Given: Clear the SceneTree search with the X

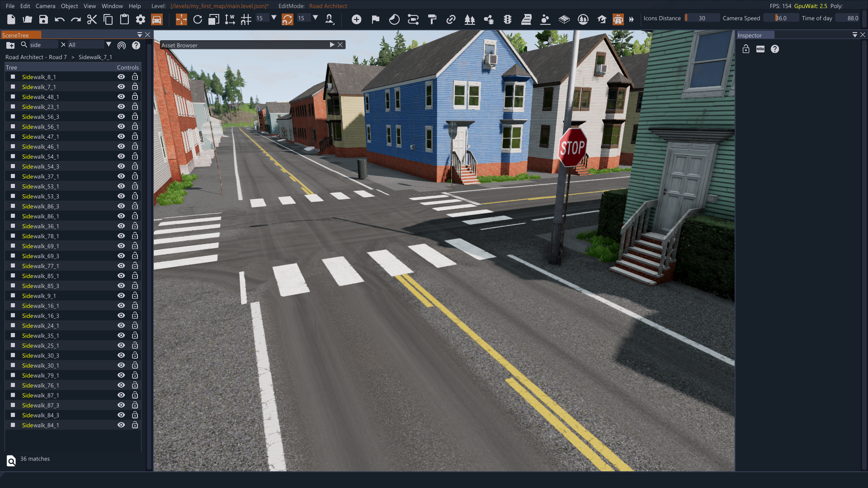Looking at the screenshot, I should coord(63,45).
